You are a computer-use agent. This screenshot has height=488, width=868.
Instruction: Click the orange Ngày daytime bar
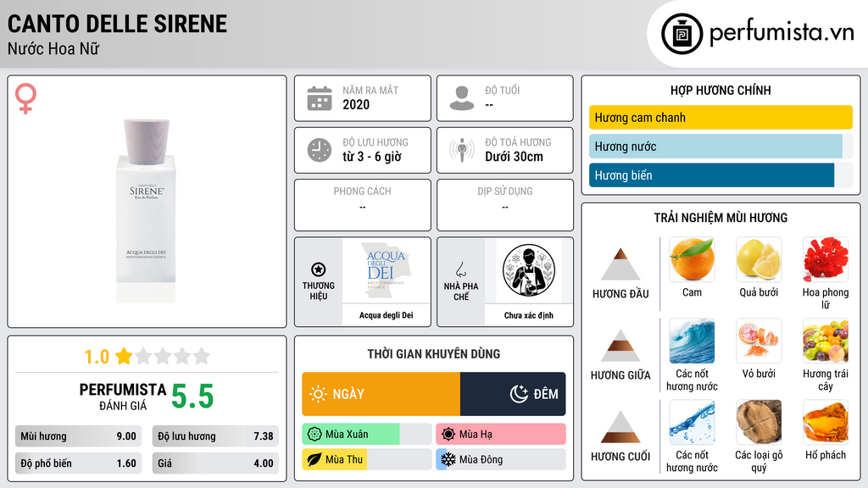pyautogui.click(x=381, y=394)
